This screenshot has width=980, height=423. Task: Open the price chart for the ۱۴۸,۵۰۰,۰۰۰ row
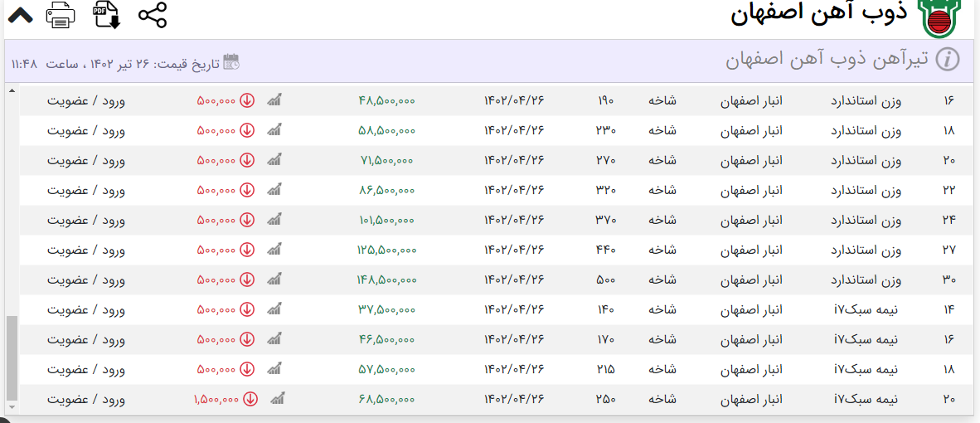274,280
